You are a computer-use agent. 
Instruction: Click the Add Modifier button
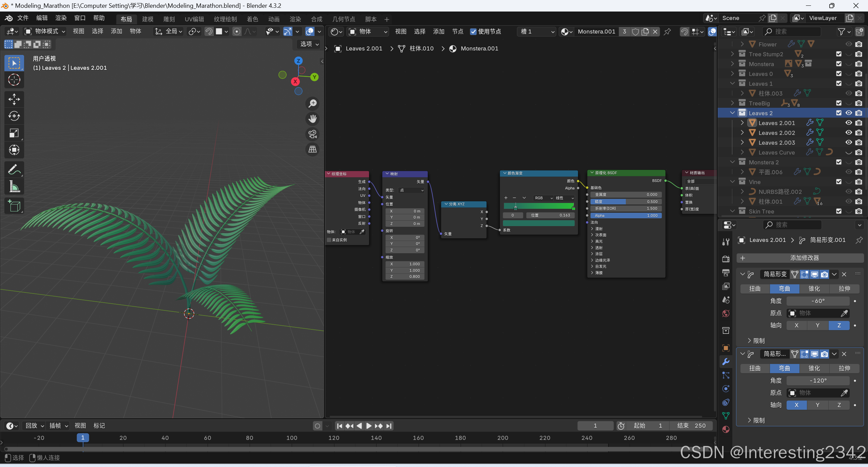click(x=800, y=258)
